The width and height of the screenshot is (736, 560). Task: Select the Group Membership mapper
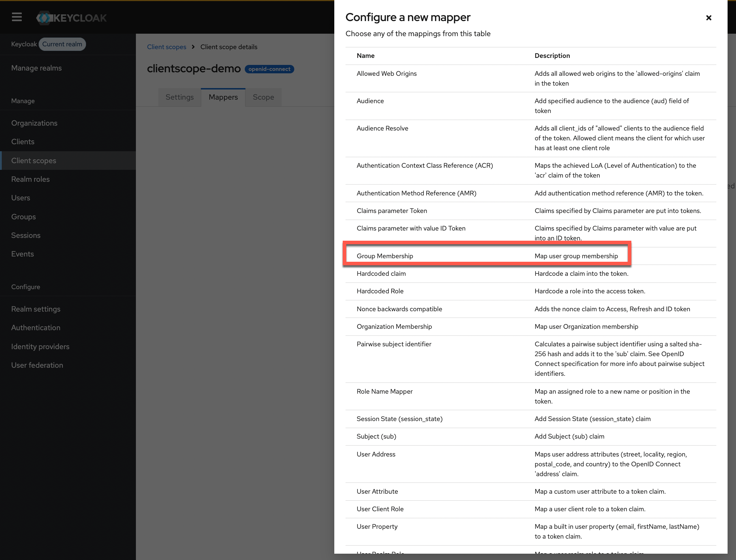[385, 256]
